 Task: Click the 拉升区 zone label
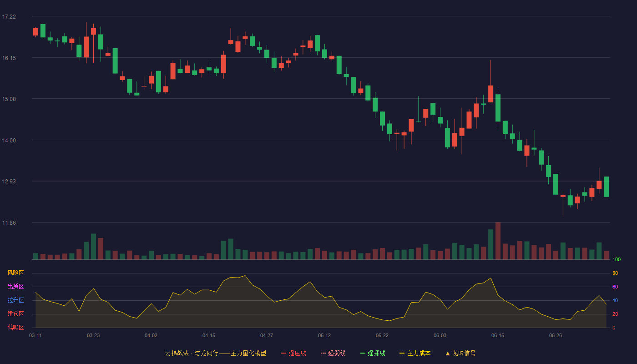tap(15, 300)
